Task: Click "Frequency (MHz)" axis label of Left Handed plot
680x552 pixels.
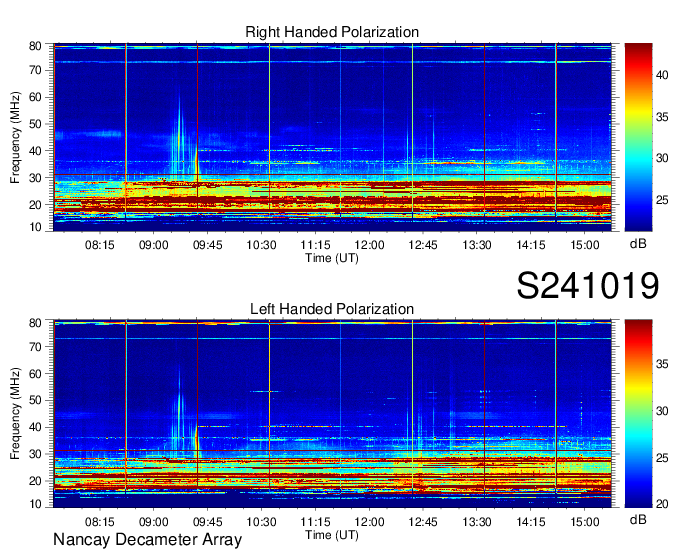Action: click(15, 414)
